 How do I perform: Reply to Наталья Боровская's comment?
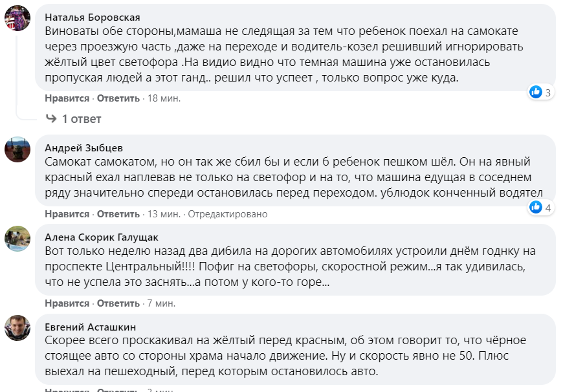click(x=118, y=98)
